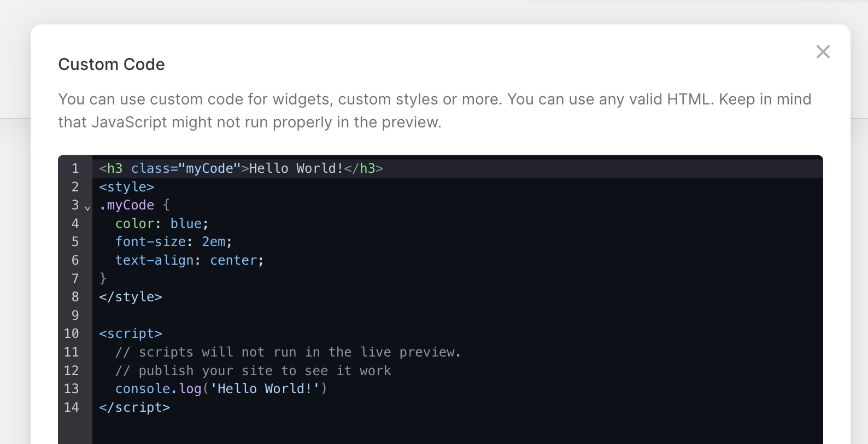Image resolution: width=868 pixels, height=444 pixels.
Task: Click line number 9 in gutter
Action: [75, 316]
